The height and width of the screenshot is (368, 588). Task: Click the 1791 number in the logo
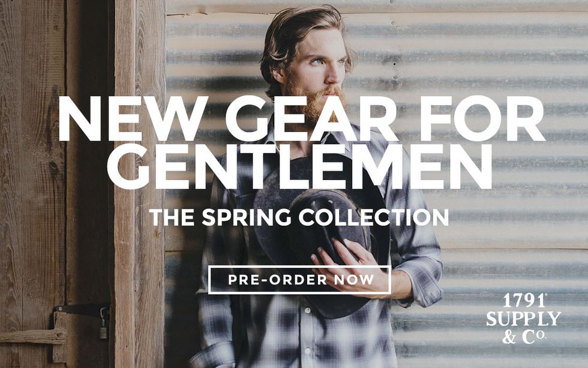click(524, 301)
